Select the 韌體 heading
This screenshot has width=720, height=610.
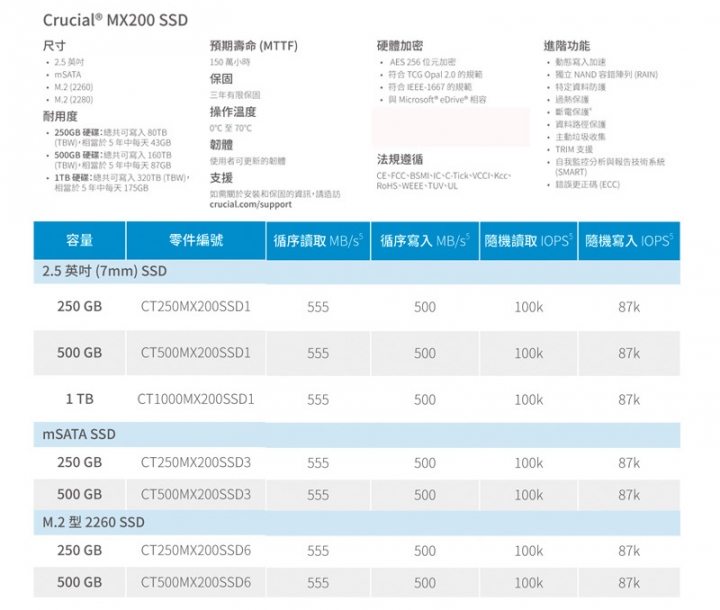221,145
